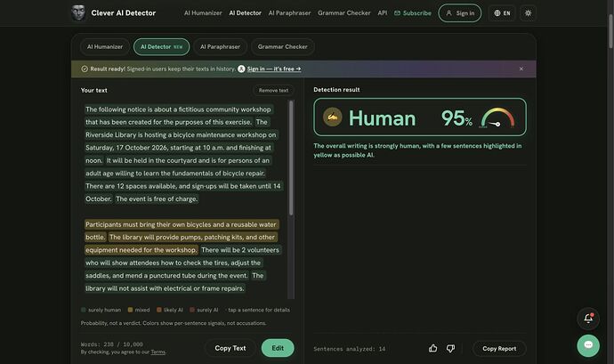Open the Terms link

pos(158,352)
